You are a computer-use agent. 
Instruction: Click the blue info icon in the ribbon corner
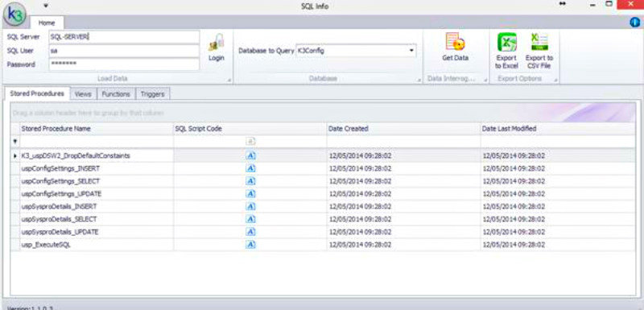(635, 23)
